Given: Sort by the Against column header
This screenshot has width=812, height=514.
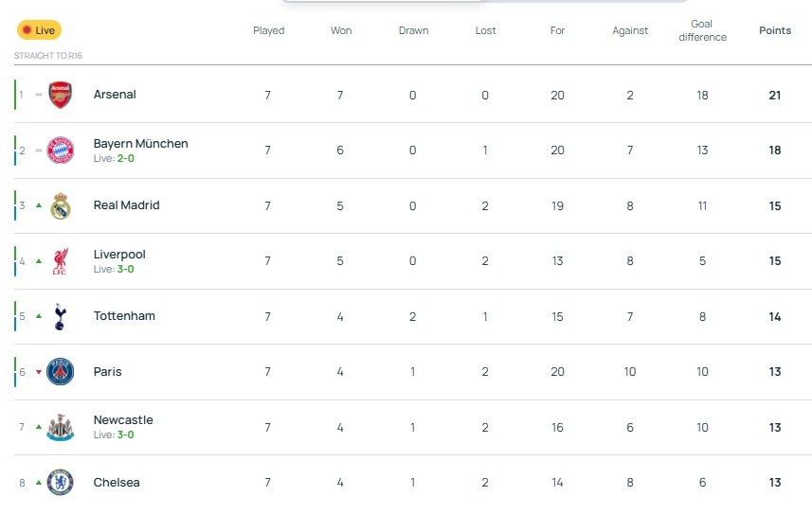Looking at the screenshot, I should click(630, 30).
